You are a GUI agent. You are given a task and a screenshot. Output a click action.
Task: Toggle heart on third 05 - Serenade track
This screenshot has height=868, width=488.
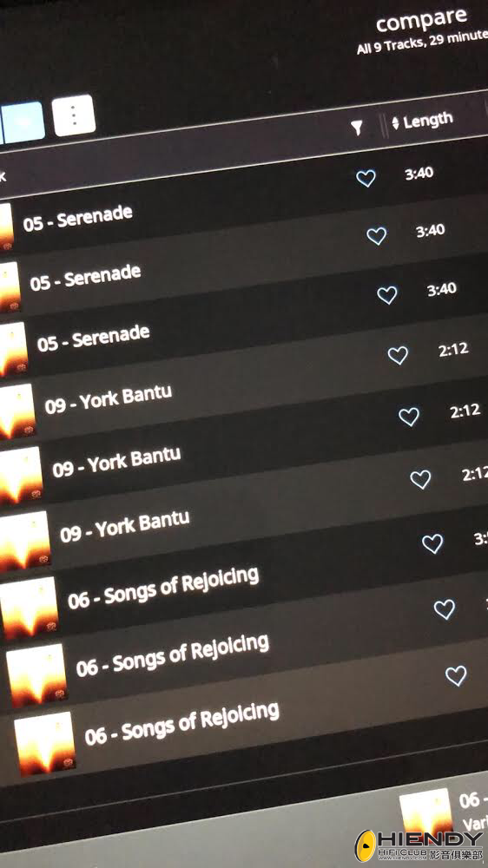(387, 295)
